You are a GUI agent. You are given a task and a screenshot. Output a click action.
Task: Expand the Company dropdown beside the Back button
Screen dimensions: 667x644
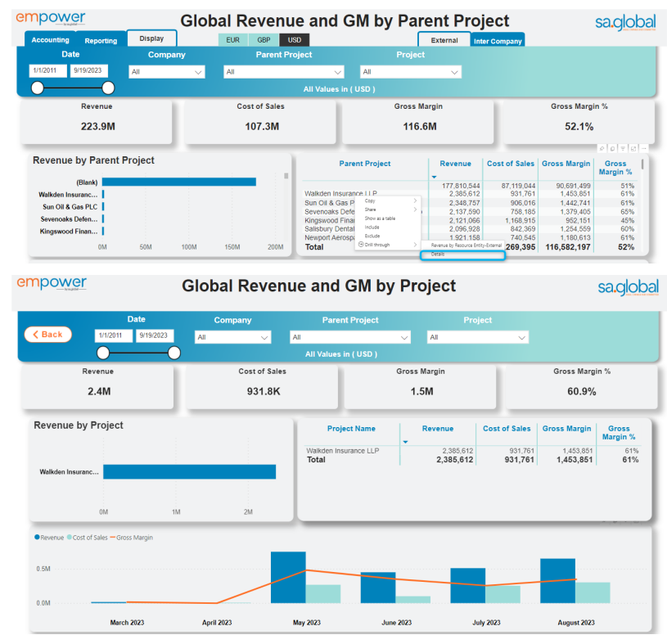pos(232,337)
